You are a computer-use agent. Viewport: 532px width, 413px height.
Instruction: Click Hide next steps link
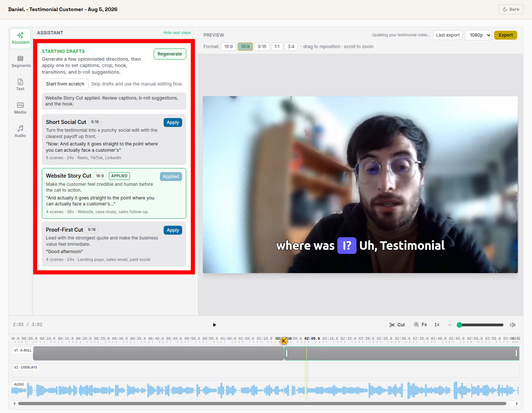[x=177, y=33]
